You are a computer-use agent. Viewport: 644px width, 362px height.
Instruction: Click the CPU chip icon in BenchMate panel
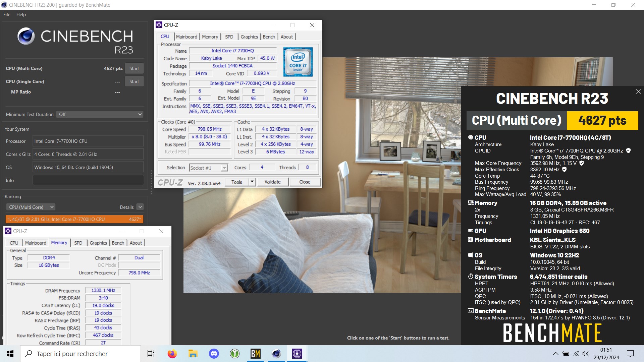pyautogui.click(x=471, y=137)
